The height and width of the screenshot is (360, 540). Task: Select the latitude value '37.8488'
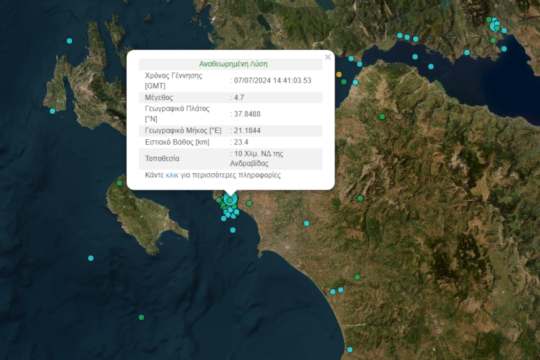pyautogui.click(x=247, y=114)
